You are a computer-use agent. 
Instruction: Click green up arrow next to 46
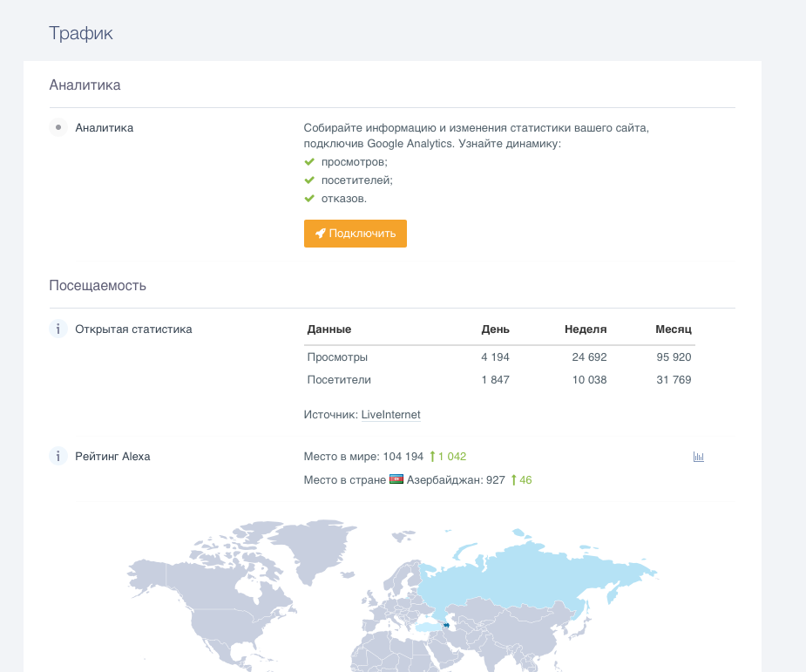[x=513, y=479]
